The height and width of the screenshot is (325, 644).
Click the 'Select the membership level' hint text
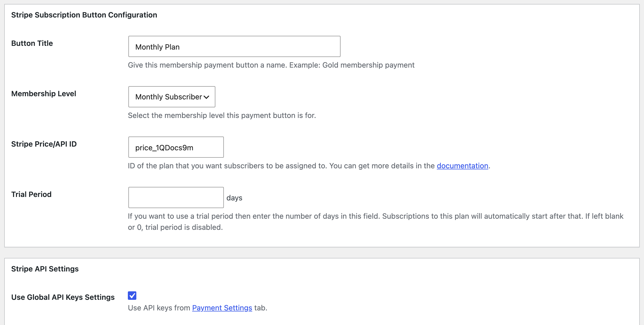(222, 115)
